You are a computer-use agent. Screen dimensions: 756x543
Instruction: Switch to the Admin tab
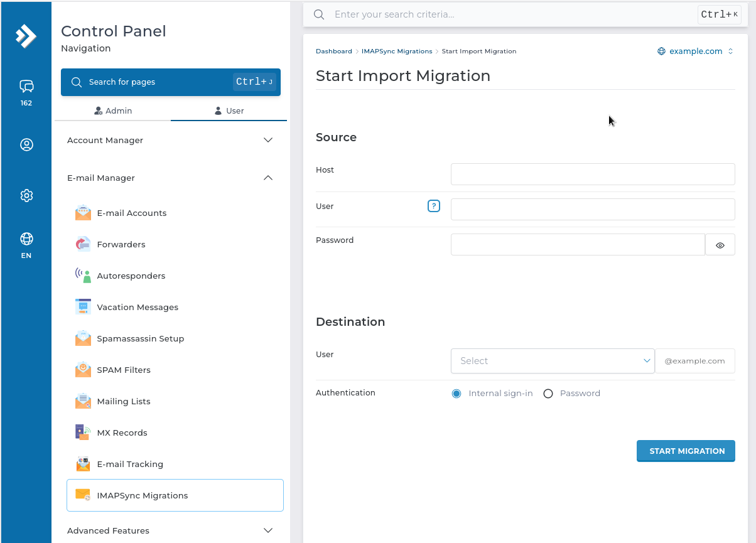tap(113, 110)
